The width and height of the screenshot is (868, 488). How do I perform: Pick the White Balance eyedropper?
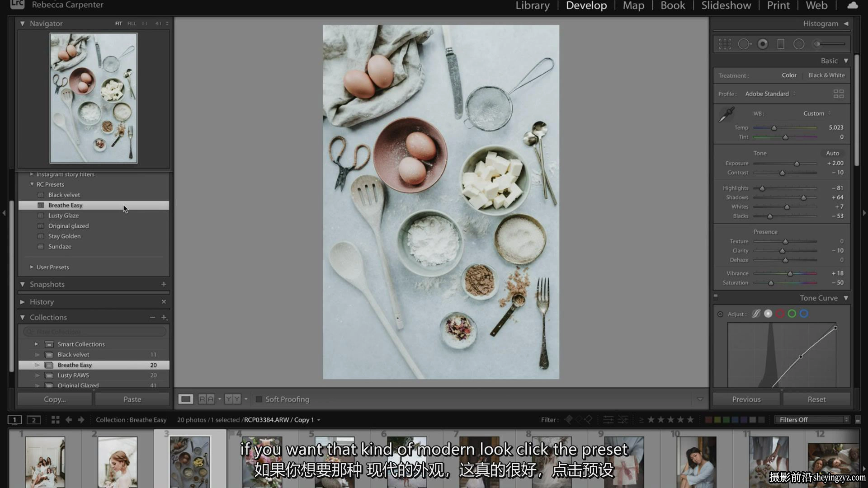(x=727, y=114)
